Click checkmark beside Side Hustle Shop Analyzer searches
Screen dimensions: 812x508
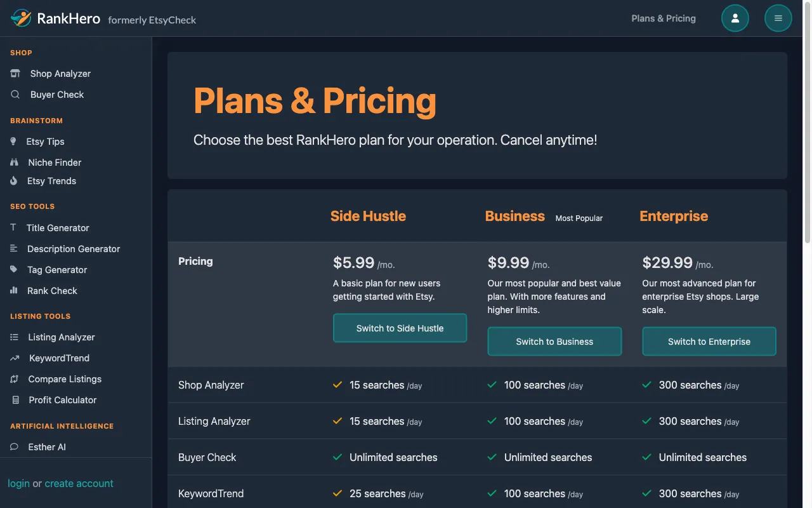coord(337,385)
